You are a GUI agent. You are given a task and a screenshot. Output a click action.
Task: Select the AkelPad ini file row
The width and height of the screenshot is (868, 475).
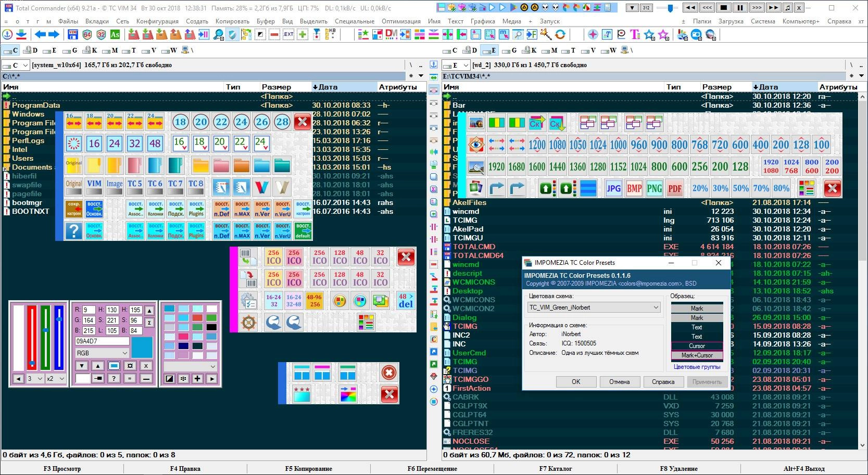[x=649, y=229]
